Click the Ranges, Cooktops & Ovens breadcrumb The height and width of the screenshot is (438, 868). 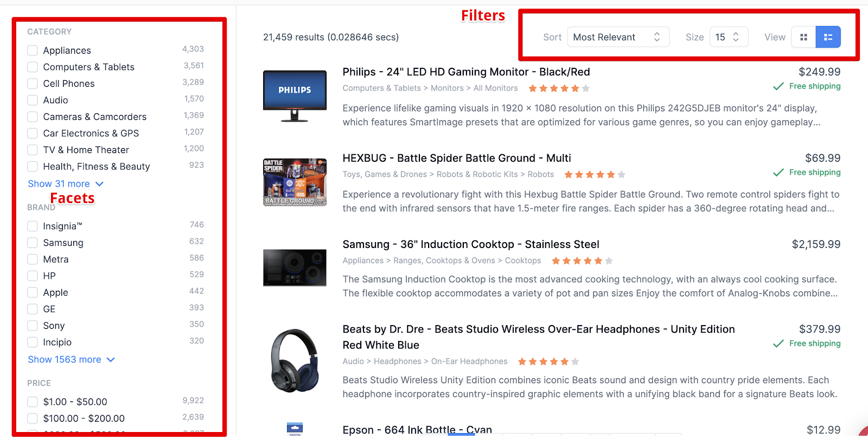click(x=444, y=261)
